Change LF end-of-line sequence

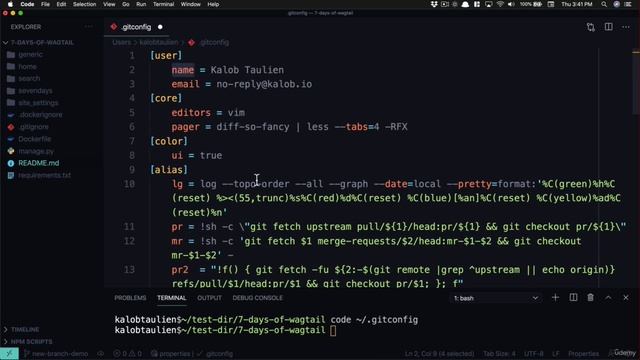[x=556, y=353]
